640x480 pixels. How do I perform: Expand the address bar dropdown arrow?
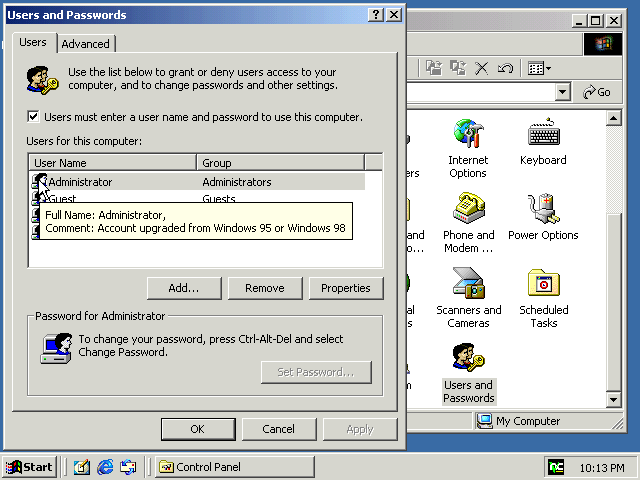pyautogui.click(x=562, y=92)
